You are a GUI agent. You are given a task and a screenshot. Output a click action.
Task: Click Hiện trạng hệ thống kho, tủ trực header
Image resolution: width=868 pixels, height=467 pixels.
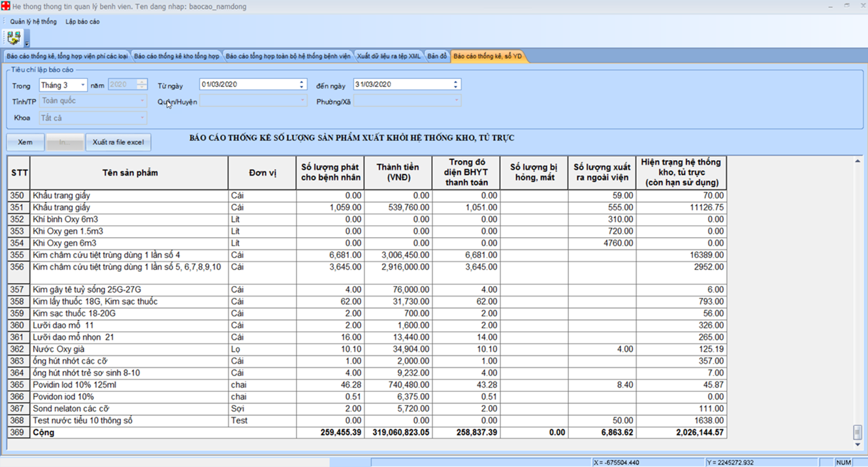coord(681,173)
